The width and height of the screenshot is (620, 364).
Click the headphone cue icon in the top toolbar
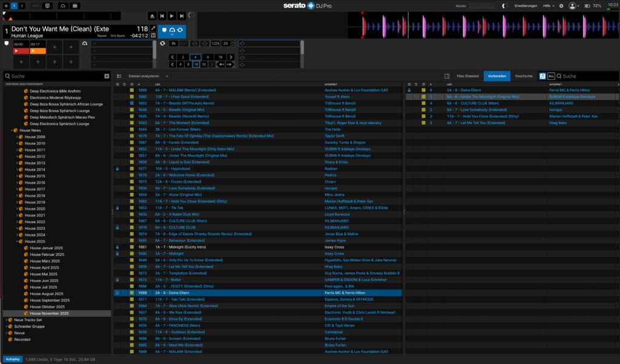tap(63, 5)
